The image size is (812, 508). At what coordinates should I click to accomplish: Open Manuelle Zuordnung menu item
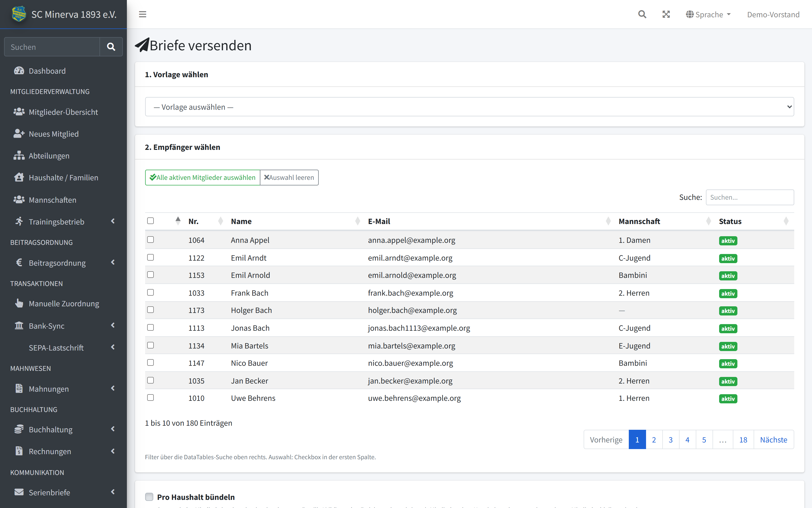63,303
